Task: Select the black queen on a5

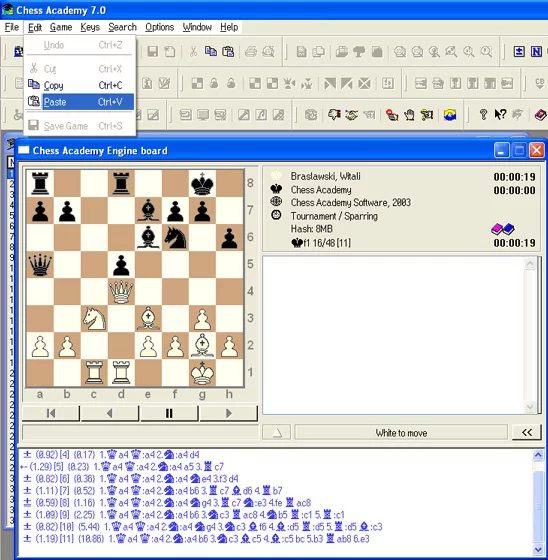Action: (x=40, y=265)
